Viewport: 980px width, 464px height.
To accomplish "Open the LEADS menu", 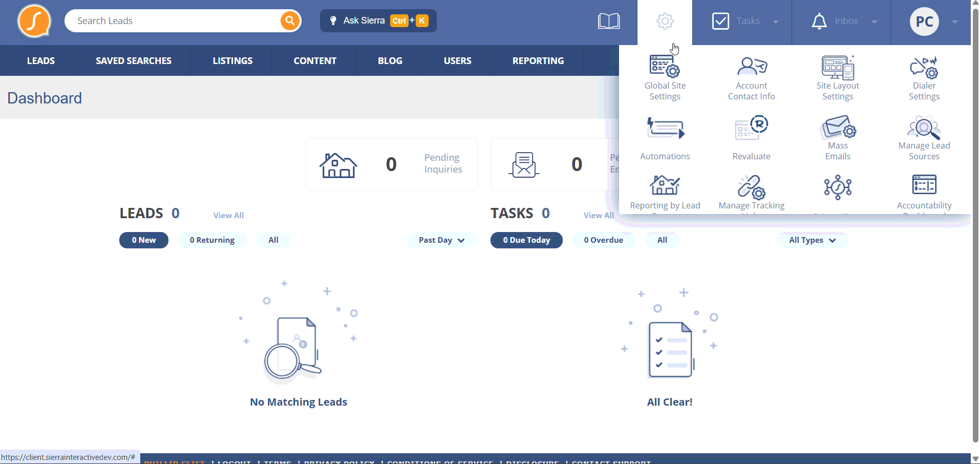I will (40, 60).
